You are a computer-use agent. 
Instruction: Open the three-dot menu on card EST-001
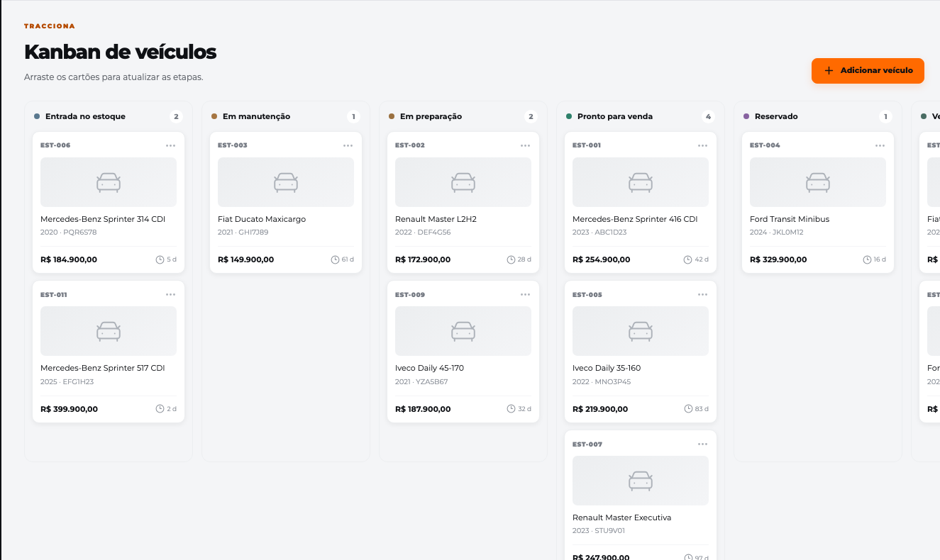[x=702, y=145]
